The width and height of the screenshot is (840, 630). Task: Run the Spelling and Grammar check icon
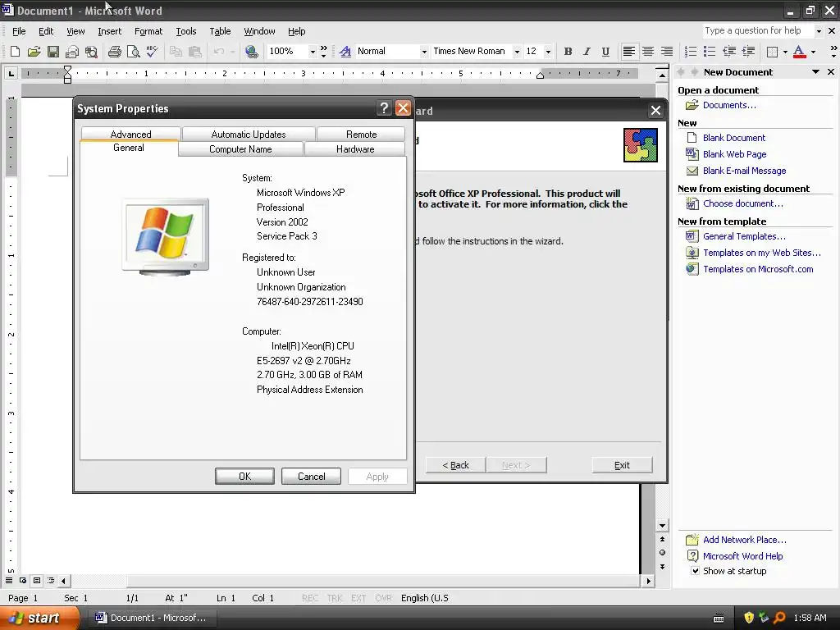pyautogui.click(x=152, y=52)
